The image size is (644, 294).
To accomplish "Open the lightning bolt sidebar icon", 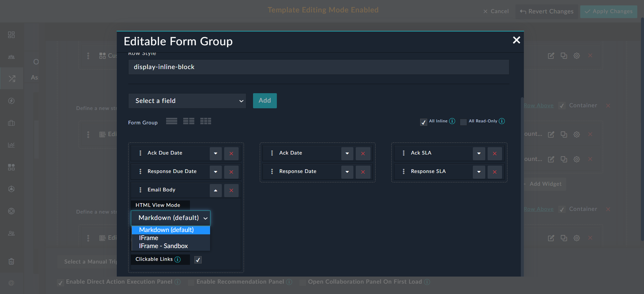I will tap(11, 101).
